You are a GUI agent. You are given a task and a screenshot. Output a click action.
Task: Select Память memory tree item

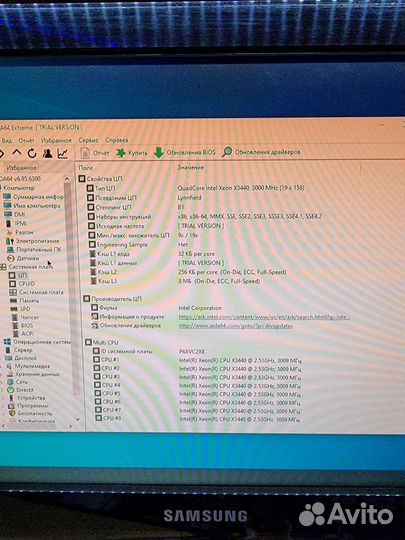pos(24,301)
